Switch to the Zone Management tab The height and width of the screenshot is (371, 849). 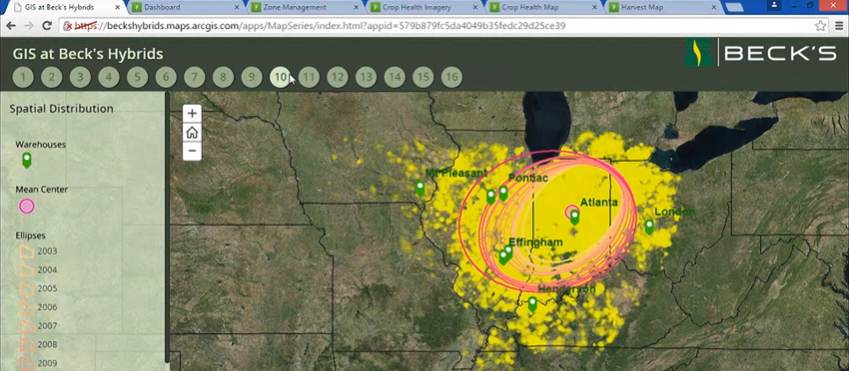click(303, 8)
